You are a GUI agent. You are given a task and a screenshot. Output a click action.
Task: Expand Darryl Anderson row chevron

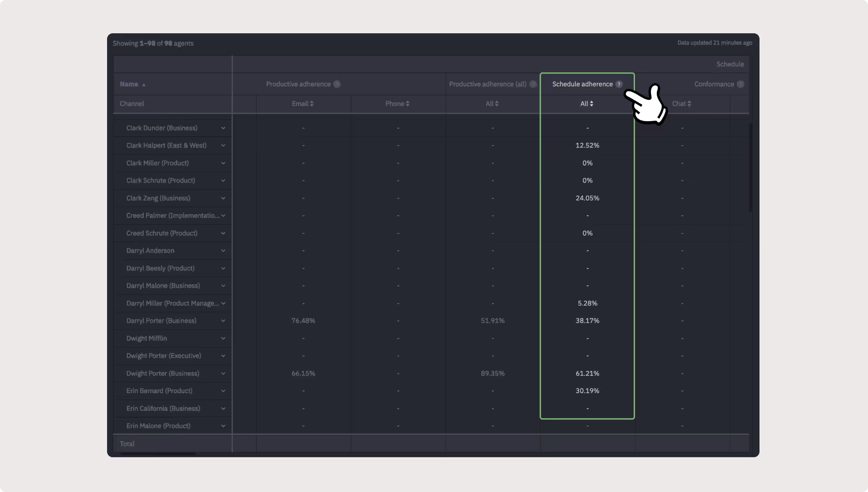[223, 251]
